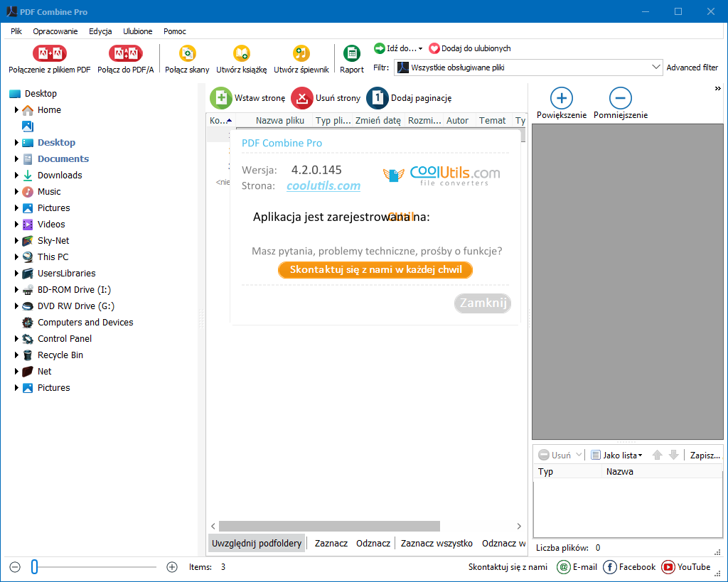Select the Recycle Bin tree item
Viewport: 728px width, 582px height.
(60, 355)
